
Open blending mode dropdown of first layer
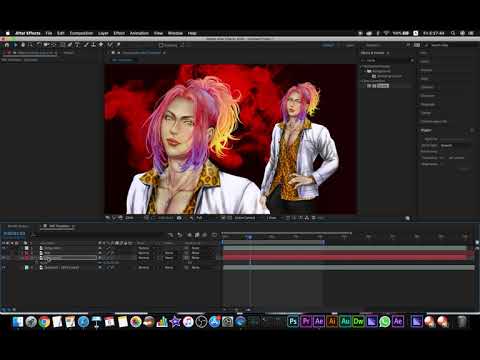point(145,248)
